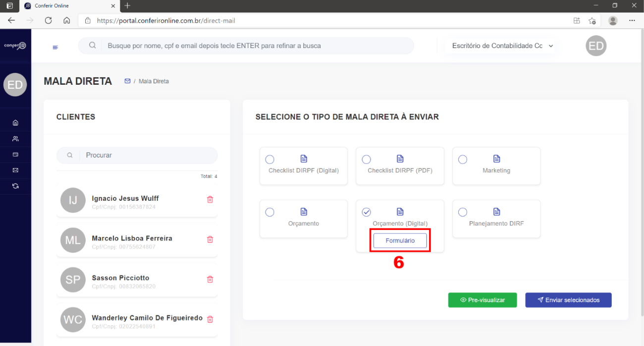The height and width of the screenshot is (346, 644).
Task: Click the browser back arrow
Action: [x=11, y=20]
